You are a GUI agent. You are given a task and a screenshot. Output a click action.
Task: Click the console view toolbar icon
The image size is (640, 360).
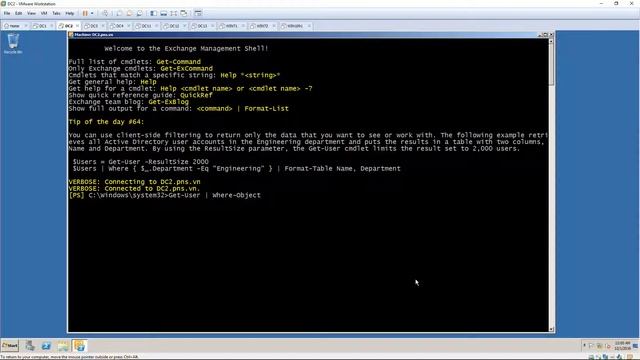coord(198,13)
